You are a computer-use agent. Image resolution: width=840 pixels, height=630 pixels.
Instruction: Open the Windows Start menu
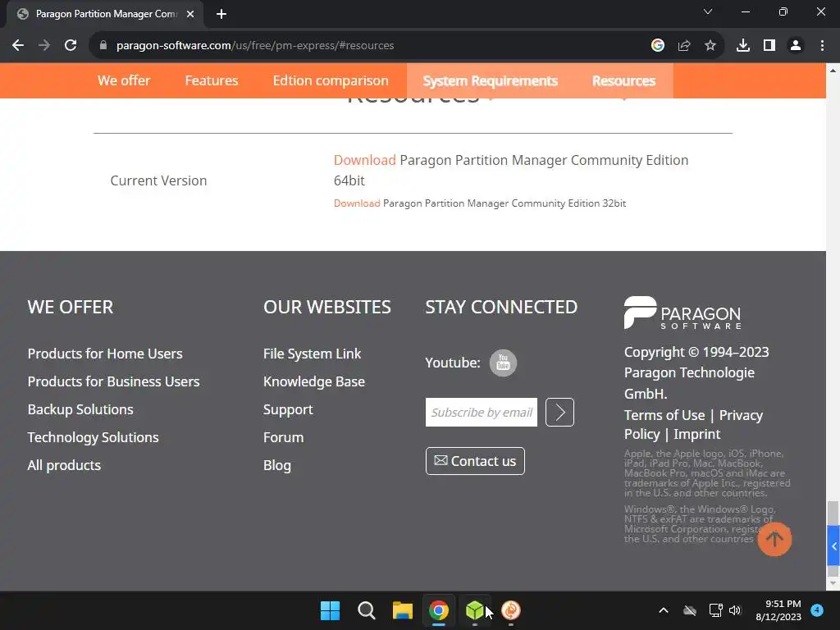[x=330, y=610]
